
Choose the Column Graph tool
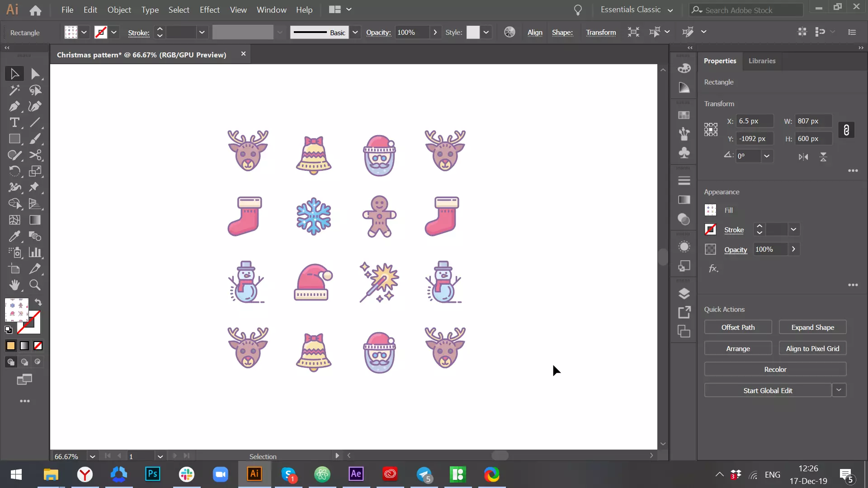pos(35,253)
